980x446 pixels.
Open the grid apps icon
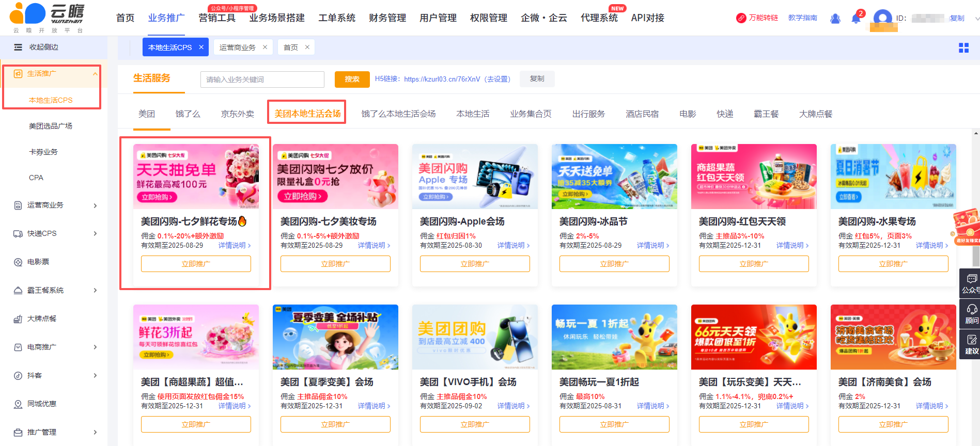[x=963, y=48]
